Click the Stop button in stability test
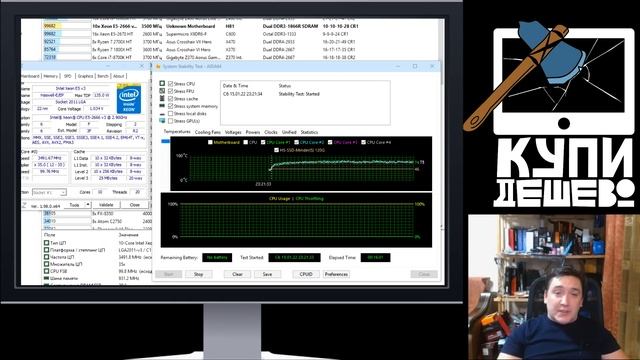This screenshot has width=640, height=360. (x=198, y=274)
